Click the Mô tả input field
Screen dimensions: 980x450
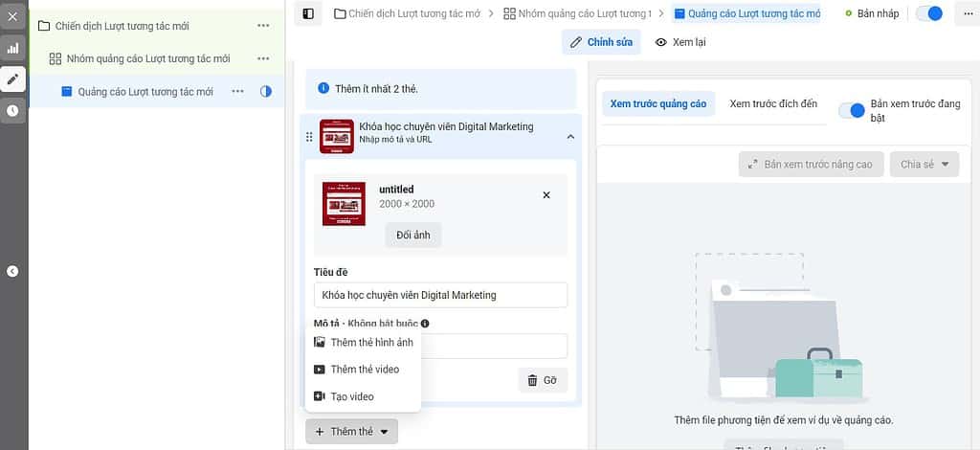pos(440,347)
